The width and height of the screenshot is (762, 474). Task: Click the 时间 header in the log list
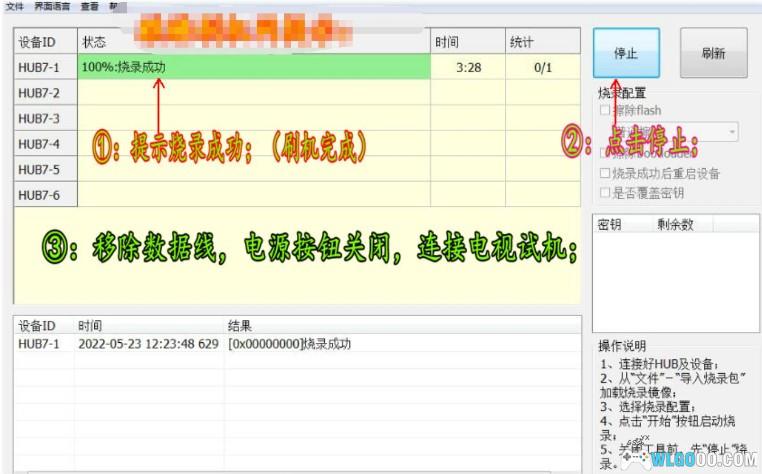[149, 325]
